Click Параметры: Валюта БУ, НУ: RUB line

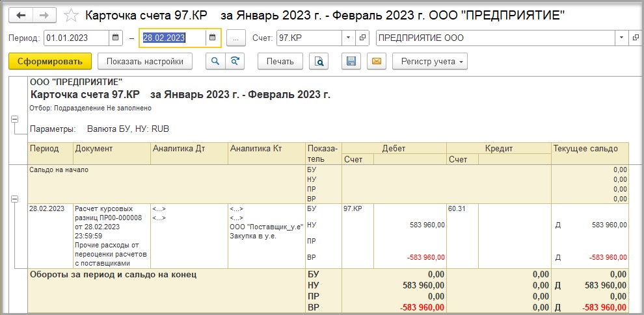[100, 129]
